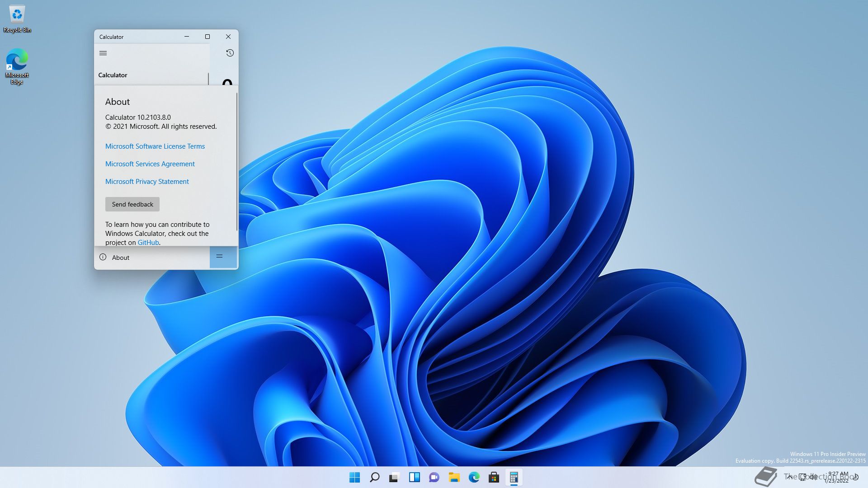Expand the hidden system tray icons chevron
This screenshot has width=868, height=488.
(x=789, y=477)
